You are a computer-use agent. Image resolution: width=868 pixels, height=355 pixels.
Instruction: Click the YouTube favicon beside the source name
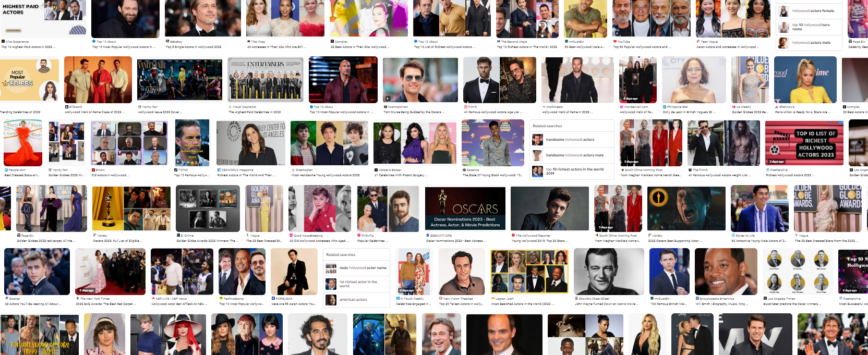point(615,41)
